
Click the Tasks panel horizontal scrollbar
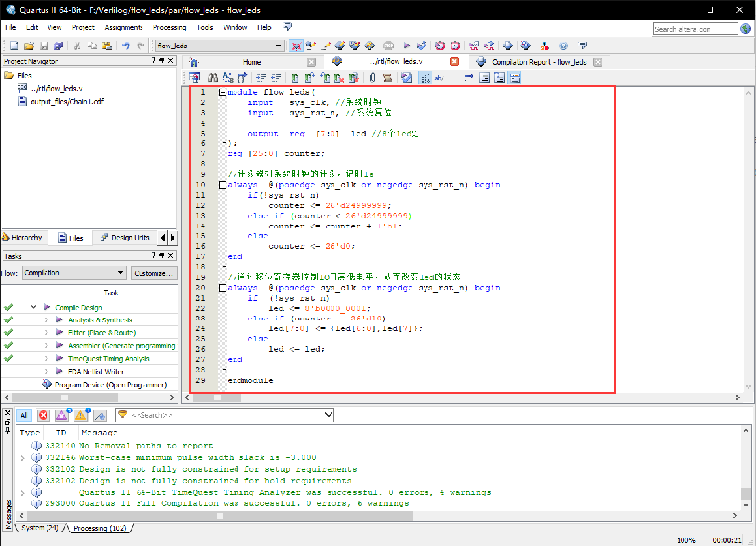pyautogui.click(x=90, y=397)
